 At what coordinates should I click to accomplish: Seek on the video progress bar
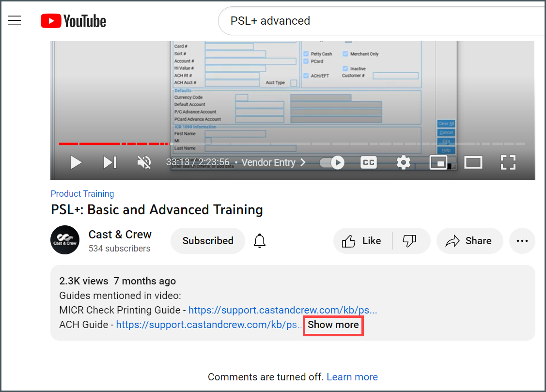point(292,143)
